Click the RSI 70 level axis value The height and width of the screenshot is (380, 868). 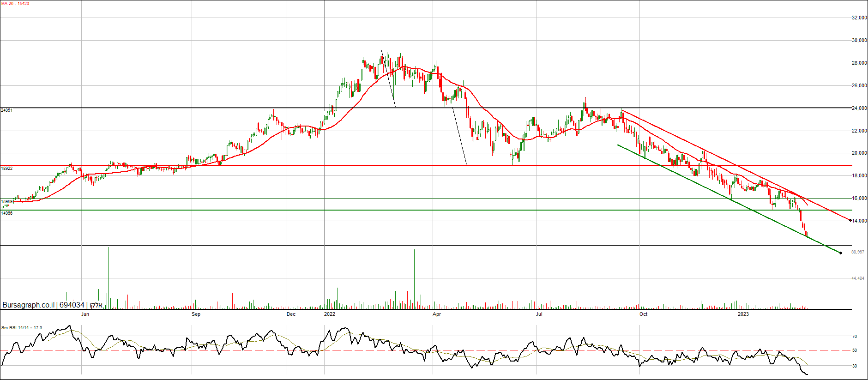[x=855, y=337]
